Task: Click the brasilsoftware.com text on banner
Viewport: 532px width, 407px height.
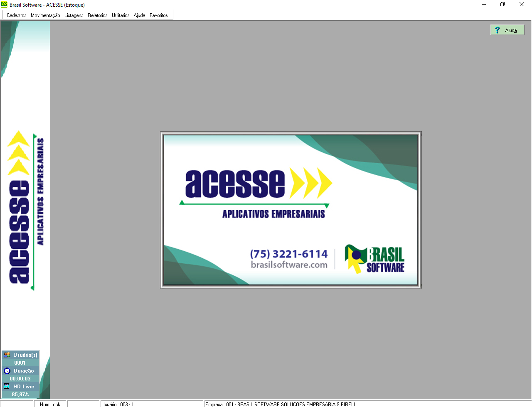Action: click(x=289, y=265)
